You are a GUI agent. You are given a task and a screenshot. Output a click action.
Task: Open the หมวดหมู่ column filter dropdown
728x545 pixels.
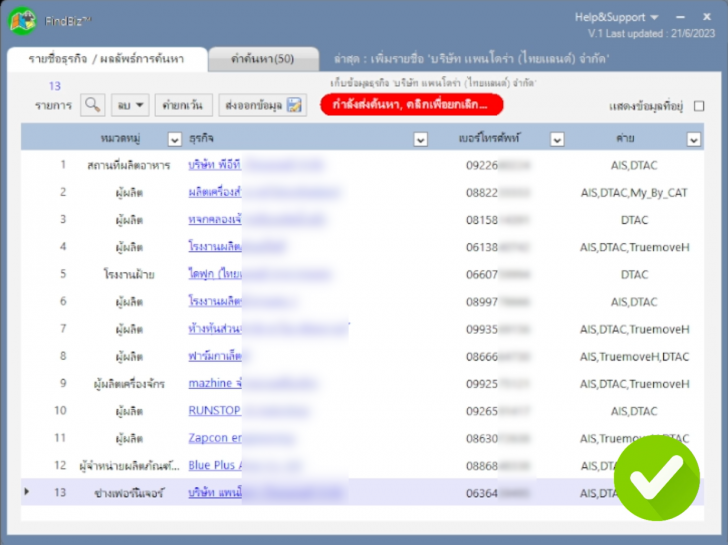175,139
